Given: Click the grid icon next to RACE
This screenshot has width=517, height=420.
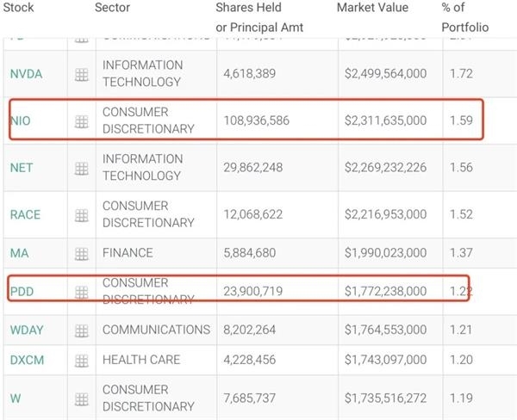Looking at the screenshot, I should tap(82, 214).
